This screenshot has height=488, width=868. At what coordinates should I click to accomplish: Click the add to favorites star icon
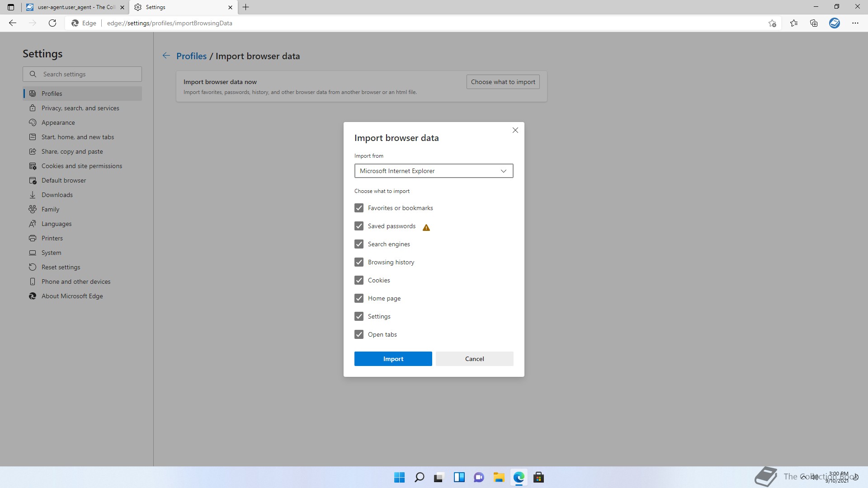click(x=772, y=23)
